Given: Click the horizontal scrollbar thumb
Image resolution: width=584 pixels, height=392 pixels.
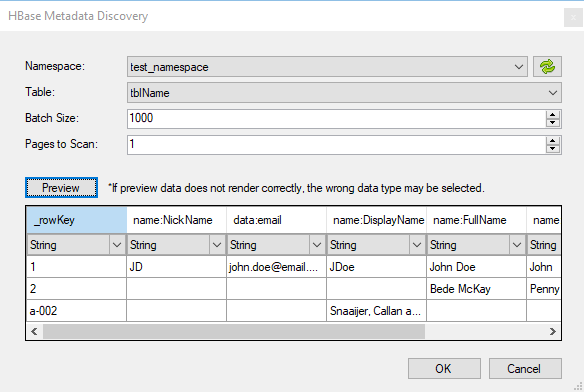Looking at the screenshot, I should click(234, 331).
